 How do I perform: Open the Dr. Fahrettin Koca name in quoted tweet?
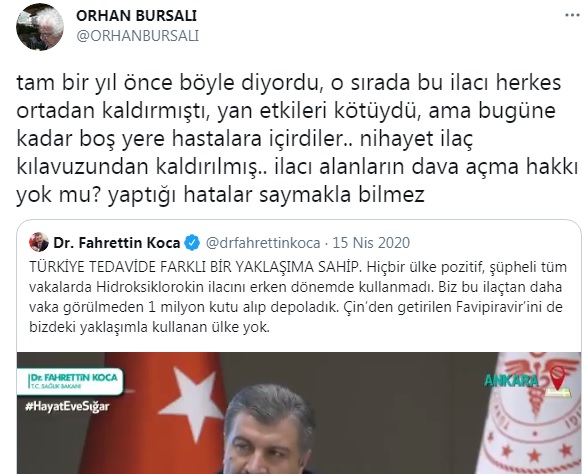point(116,243)
